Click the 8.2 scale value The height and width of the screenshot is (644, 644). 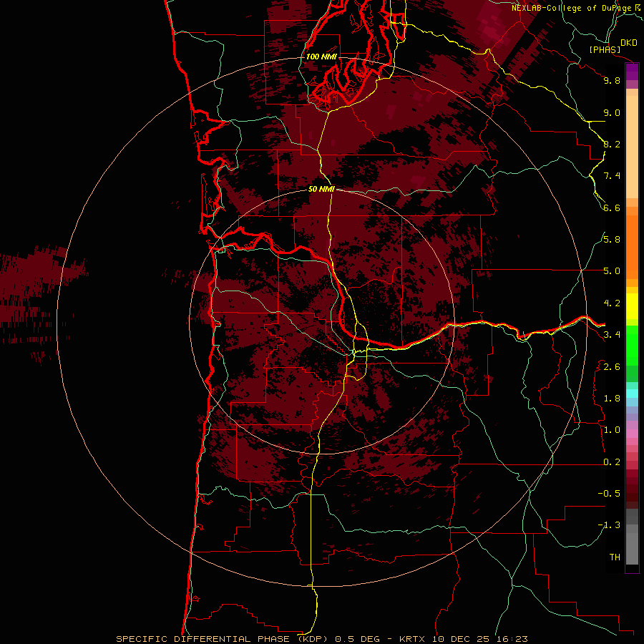[x=612, y=144]
